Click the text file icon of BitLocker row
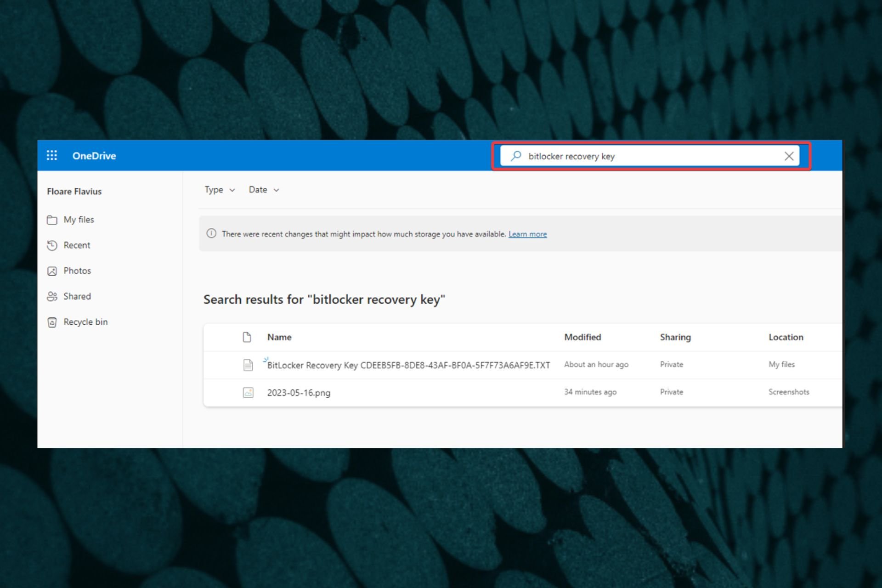This screenshot has width=882, height=588. pyautogui.click(x=248, y=365)
